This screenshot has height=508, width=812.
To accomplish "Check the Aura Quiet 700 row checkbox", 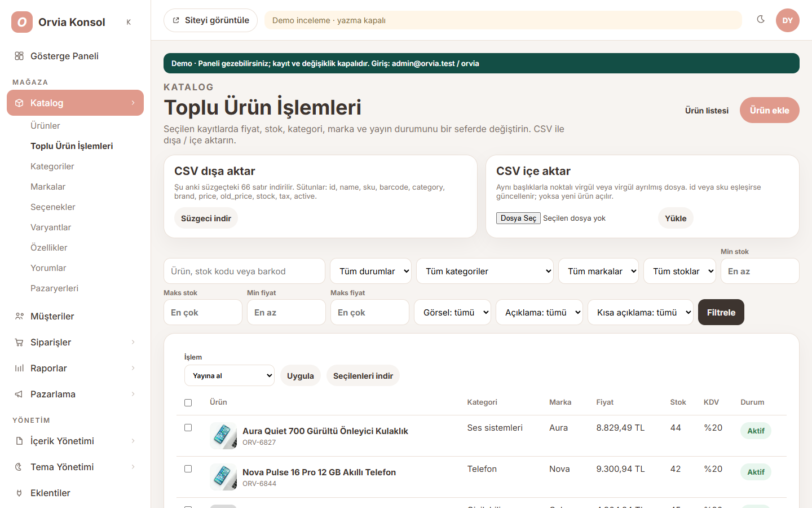I will pyautogui.click(x=188, y=427).
